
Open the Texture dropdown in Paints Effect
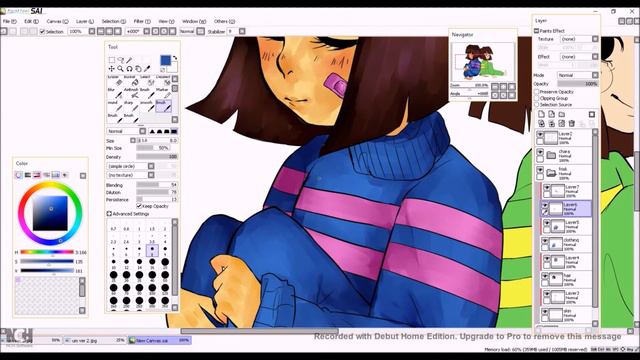[579, 39]
